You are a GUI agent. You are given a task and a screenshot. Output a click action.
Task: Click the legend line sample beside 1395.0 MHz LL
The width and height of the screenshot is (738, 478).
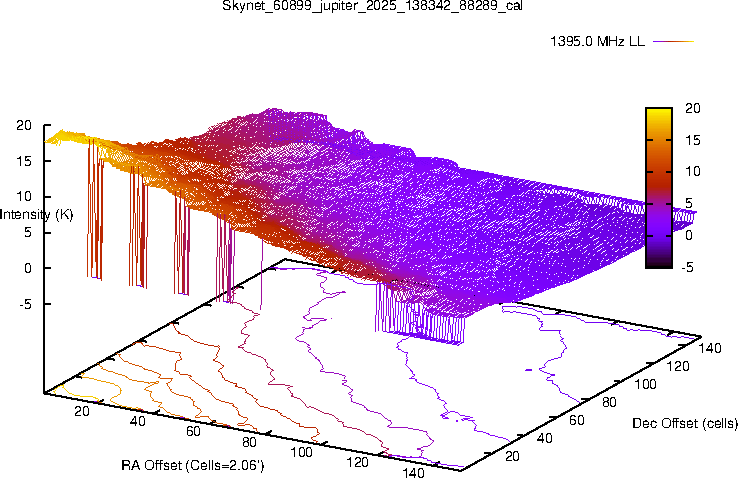coord(674,42)
